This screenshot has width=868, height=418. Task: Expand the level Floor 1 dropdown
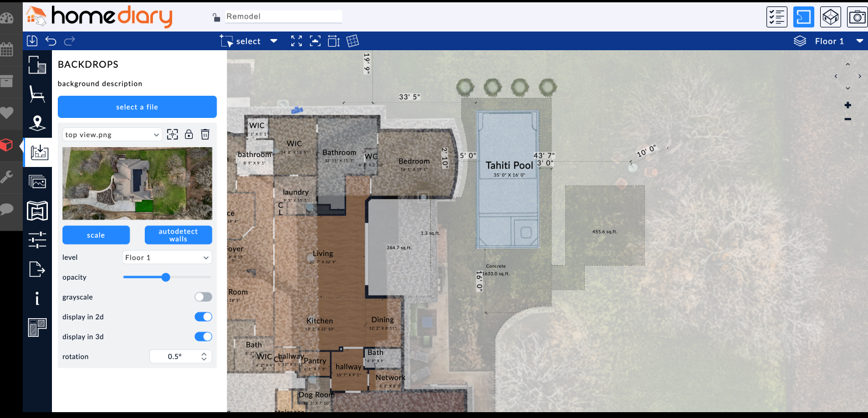click(x=167, y=257)
